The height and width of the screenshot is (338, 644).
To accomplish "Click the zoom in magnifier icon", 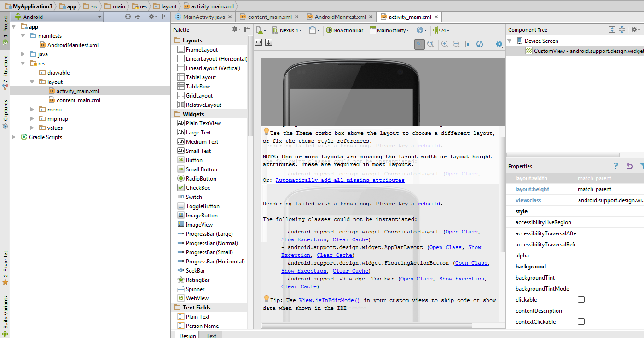I will point(445,44).
